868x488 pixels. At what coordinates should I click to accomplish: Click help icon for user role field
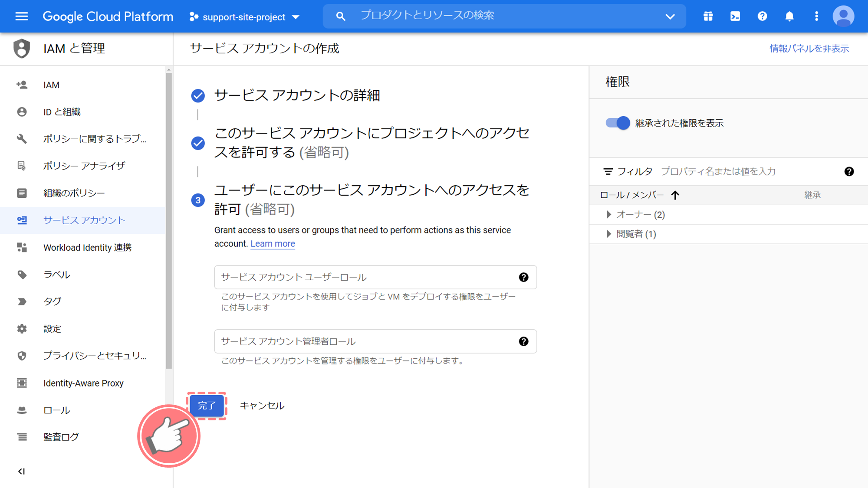point(524,277)
